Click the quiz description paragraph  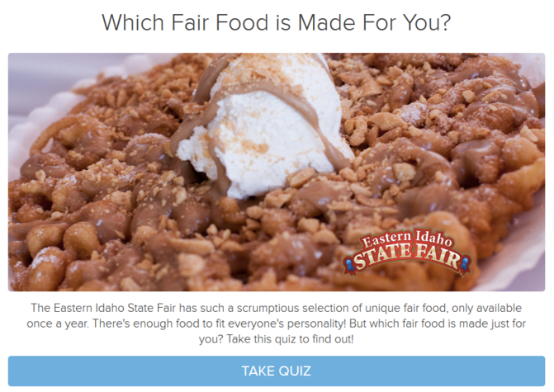(x=277, y=324)
